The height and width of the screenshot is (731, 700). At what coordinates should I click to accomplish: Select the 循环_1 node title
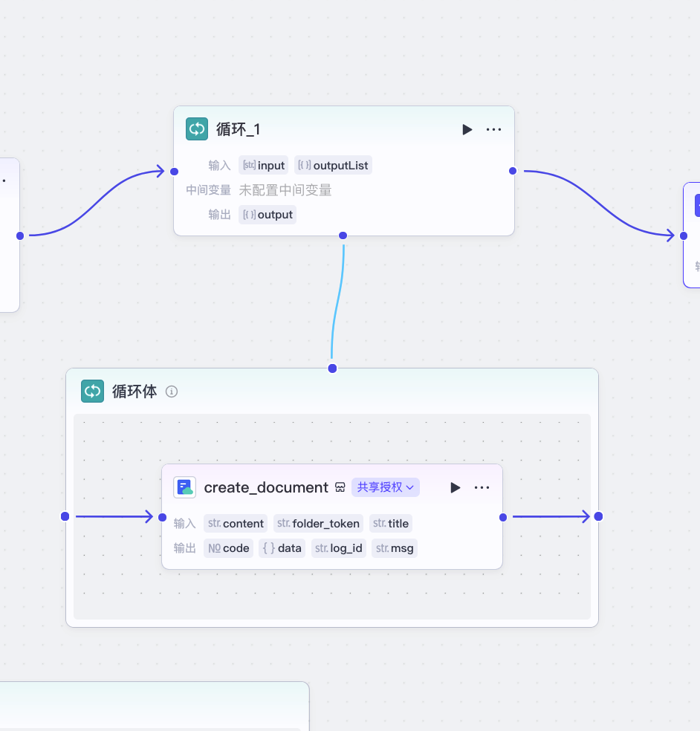239,129
